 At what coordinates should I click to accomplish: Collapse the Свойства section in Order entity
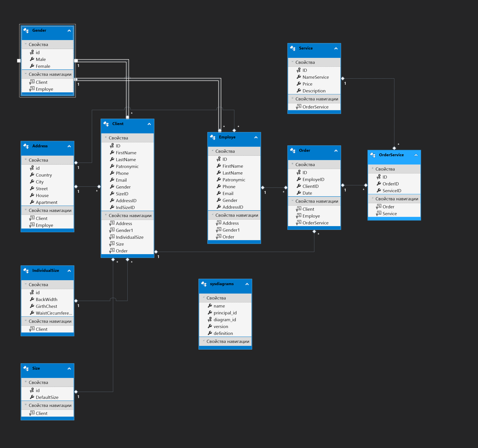click(292, 164)
